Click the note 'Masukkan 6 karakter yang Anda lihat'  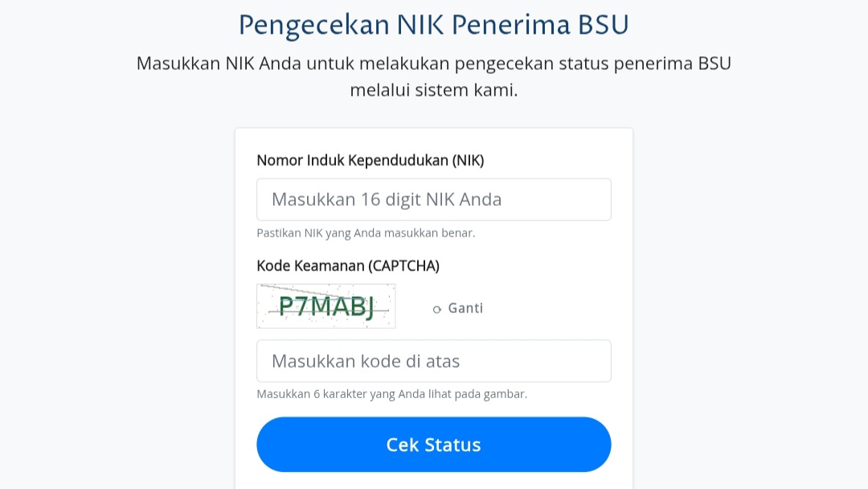point(391,393)
